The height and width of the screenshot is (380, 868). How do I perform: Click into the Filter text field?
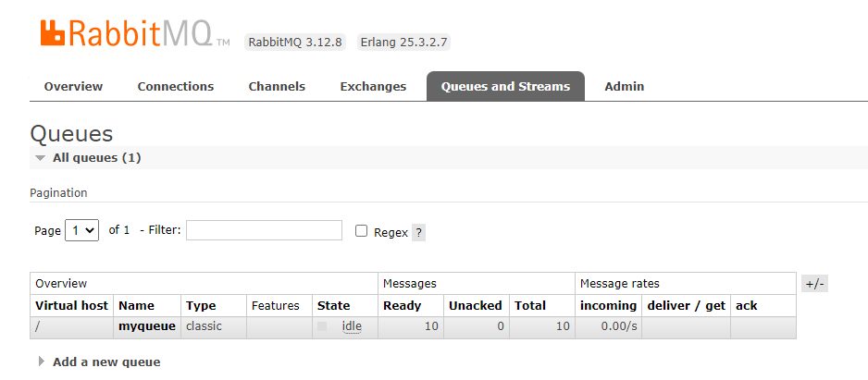(264, 230)
